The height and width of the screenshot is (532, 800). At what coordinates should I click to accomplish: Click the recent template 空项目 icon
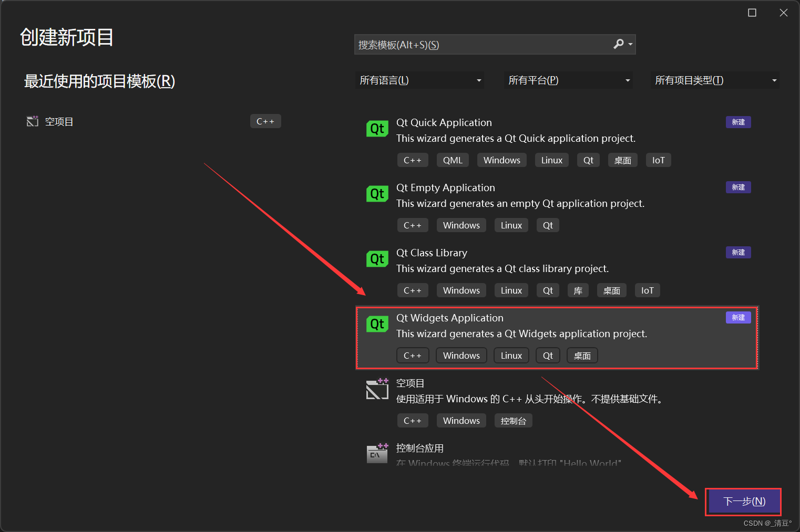(33, 121)
